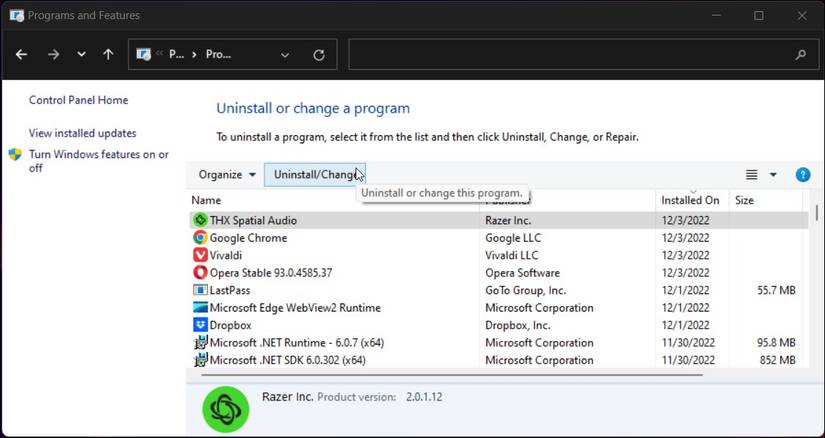Click the Control Panel icon in address bar
Image resolution: width=825 pixels, height=438 pixels.
[x=144, y=54]
